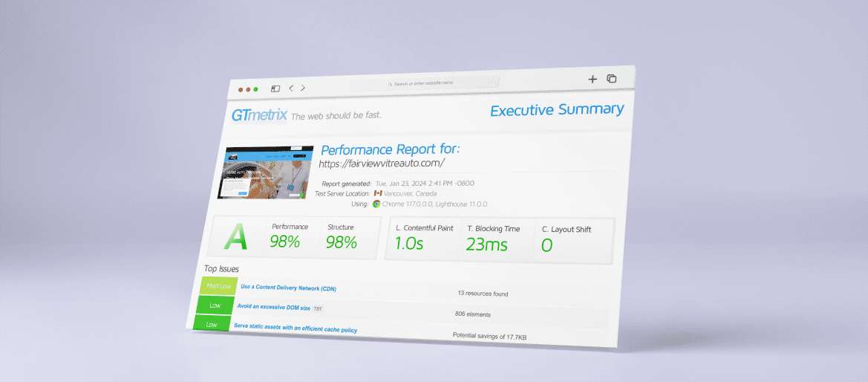
Task: Open a new tab with the plus icon
Action: (592, 79)
